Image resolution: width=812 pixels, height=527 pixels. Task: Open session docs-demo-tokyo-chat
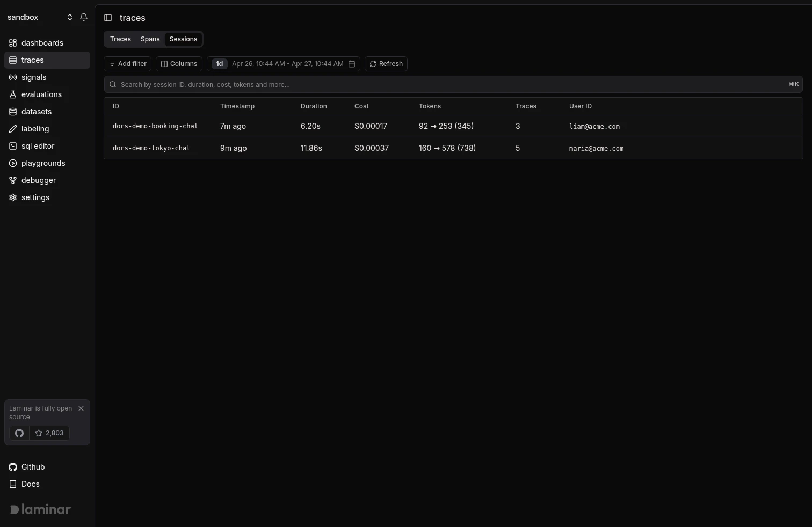[151, 148]
